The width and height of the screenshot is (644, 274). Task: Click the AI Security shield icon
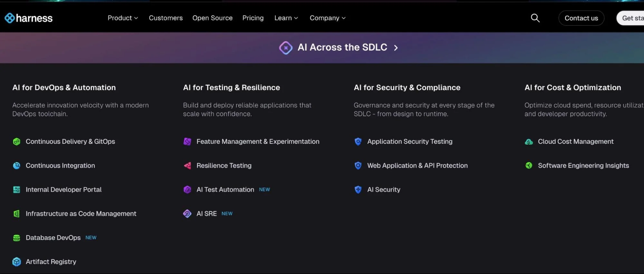tap(358, 190)
